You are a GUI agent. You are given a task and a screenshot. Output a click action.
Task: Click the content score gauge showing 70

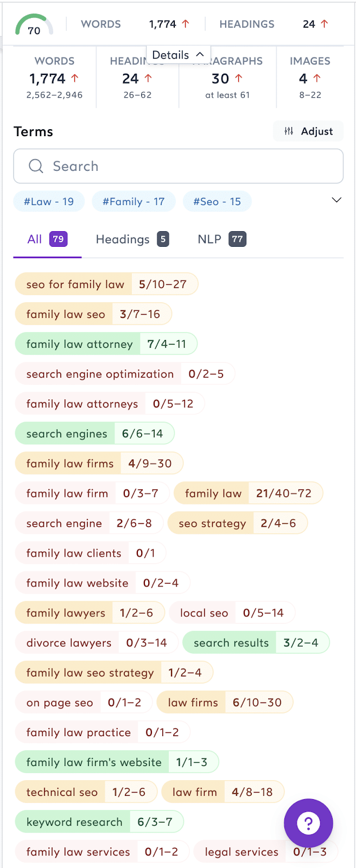(x=34, y=25)
